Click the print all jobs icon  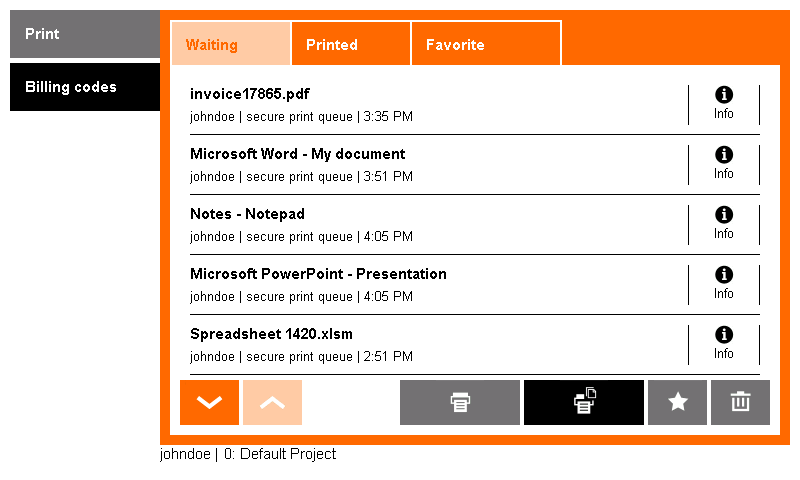(x=584, y=402)
